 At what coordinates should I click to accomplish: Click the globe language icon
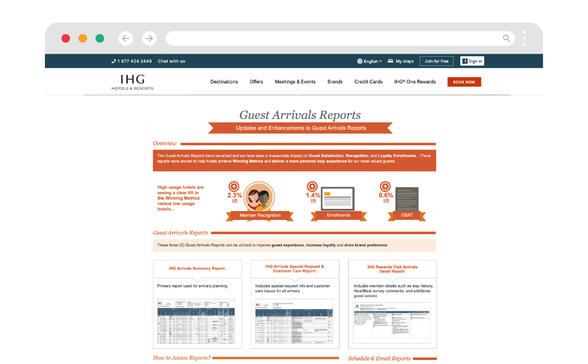click(x=359, y=61)
